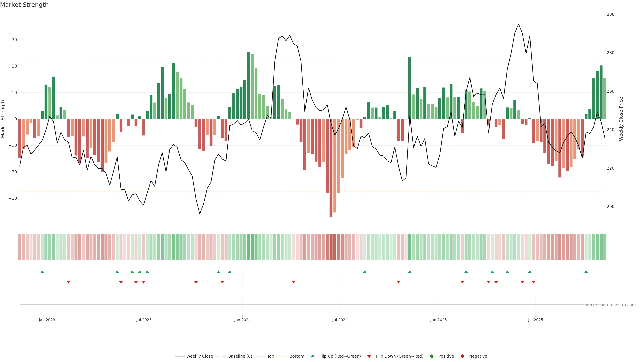Click the Negative red circle legend icon
Viewport: 644px width, 362px height.
[462, 356]
